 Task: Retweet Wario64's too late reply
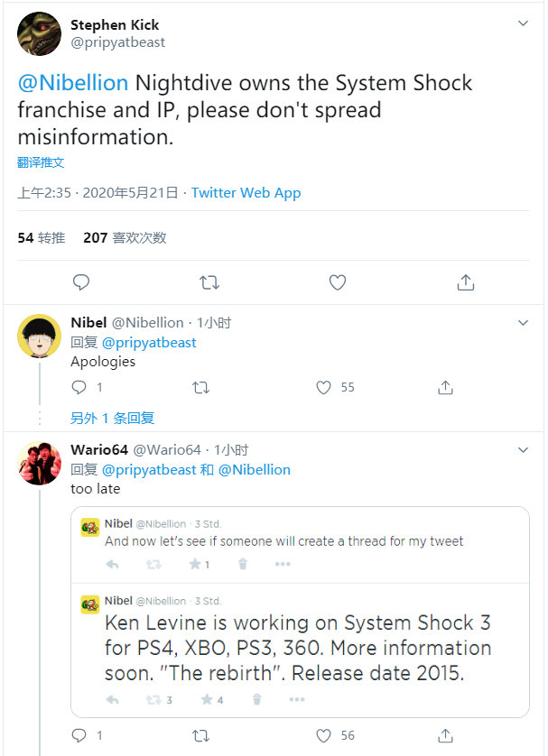click(x=200, y=735)
